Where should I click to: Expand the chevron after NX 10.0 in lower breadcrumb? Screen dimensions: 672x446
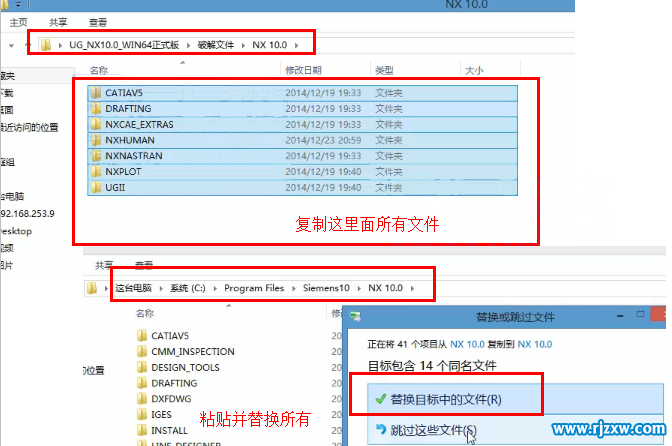tap(412, 288)
